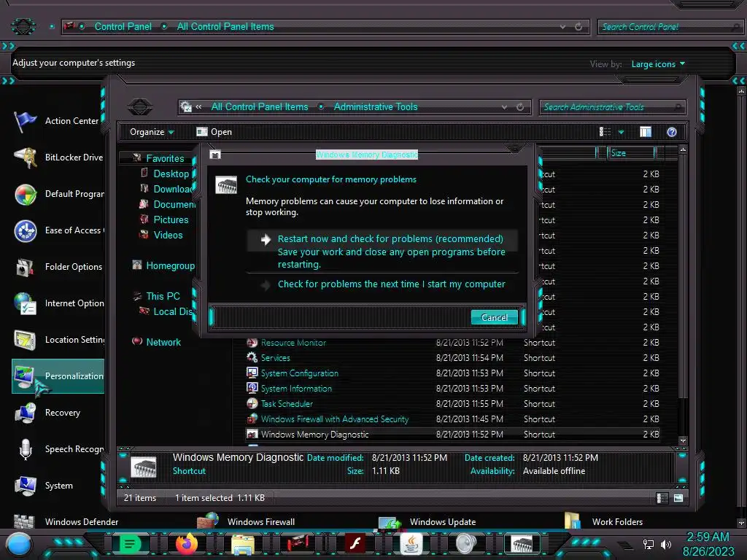Expand the change view options arrow
This screenshot has width=747, height=560.
click(621, 133)
